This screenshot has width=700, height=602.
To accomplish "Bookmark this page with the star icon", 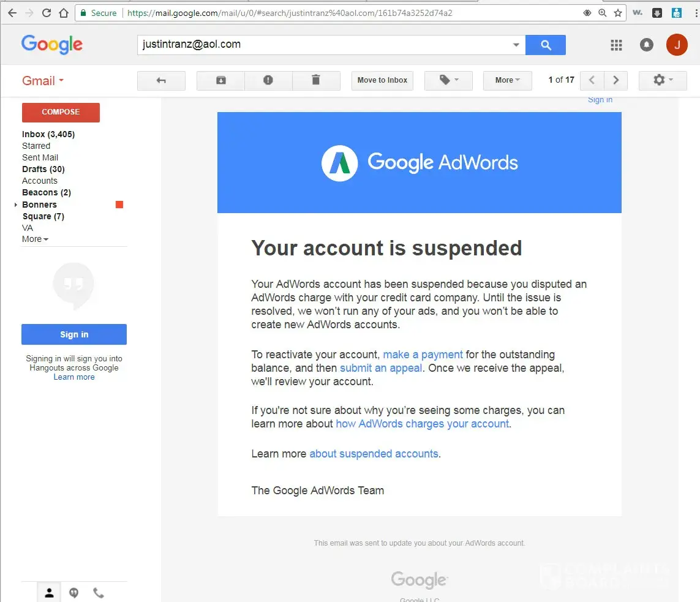I will click(618, 13).
